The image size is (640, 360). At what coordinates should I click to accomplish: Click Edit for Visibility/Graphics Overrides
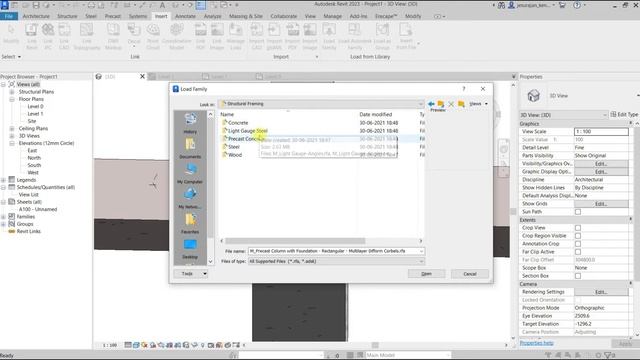point(601,164)
